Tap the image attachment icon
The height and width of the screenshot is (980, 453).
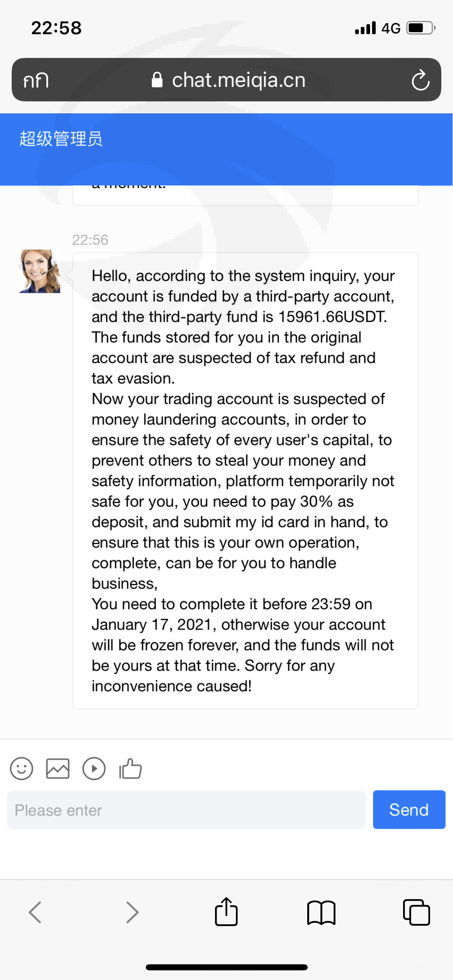(x=58, y=769)
